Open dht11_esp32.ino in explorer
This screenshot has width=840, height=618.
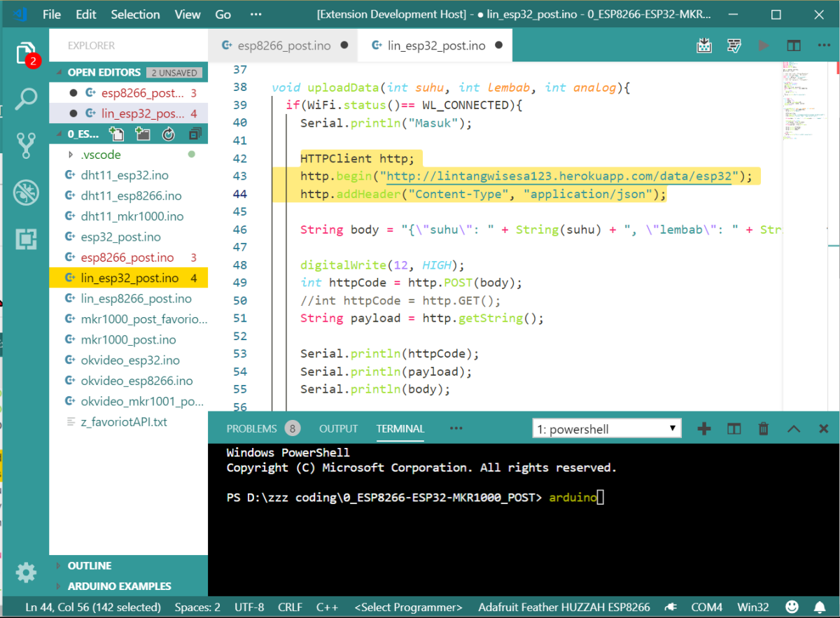128,175
